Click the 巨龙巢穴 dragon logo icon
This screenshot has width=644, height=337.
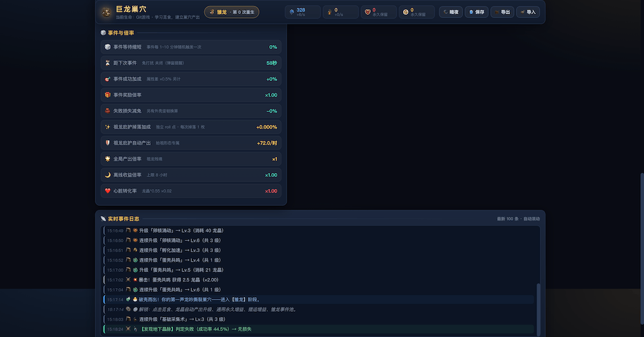[106, 12]
